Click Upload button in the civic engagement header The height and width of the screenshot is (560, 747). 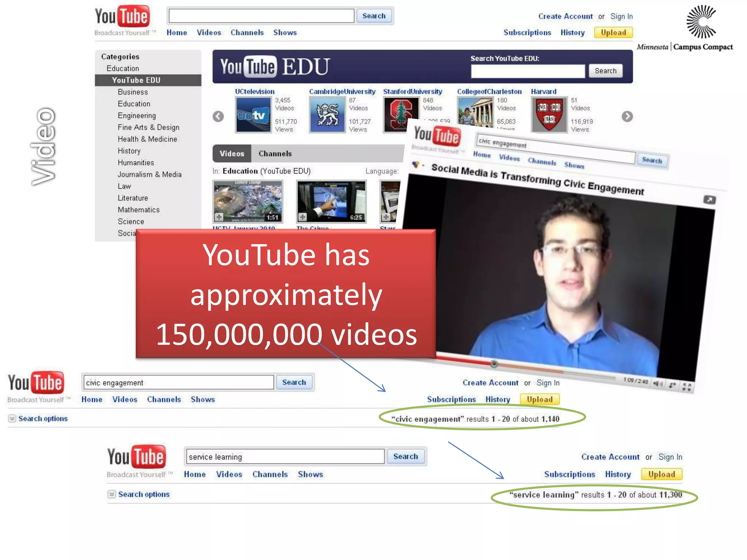pos(539,399)
